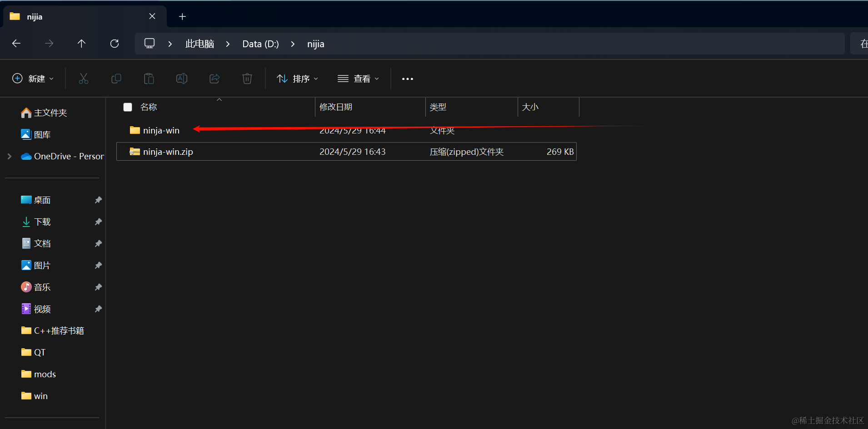
Task: Open the 排序 sort dropdown
Action: click(x=298, y=79)
